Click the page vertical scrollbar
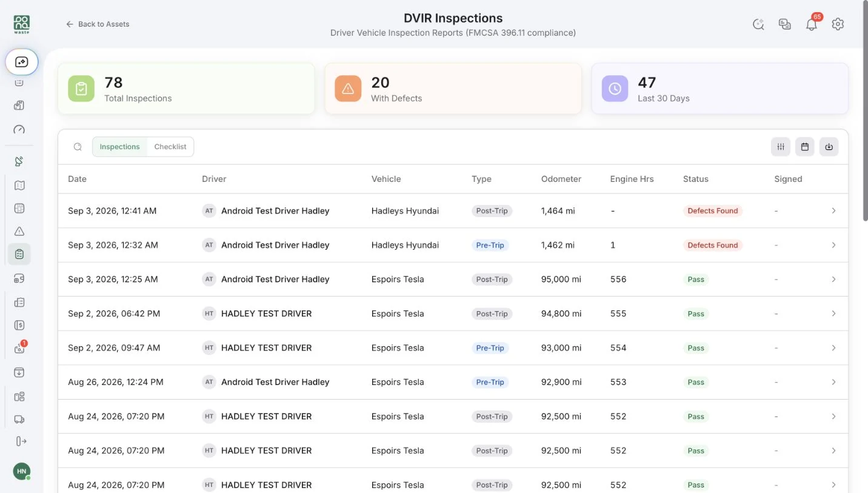The width and height of the screenshot is (868, 493). tap(865, 112)
